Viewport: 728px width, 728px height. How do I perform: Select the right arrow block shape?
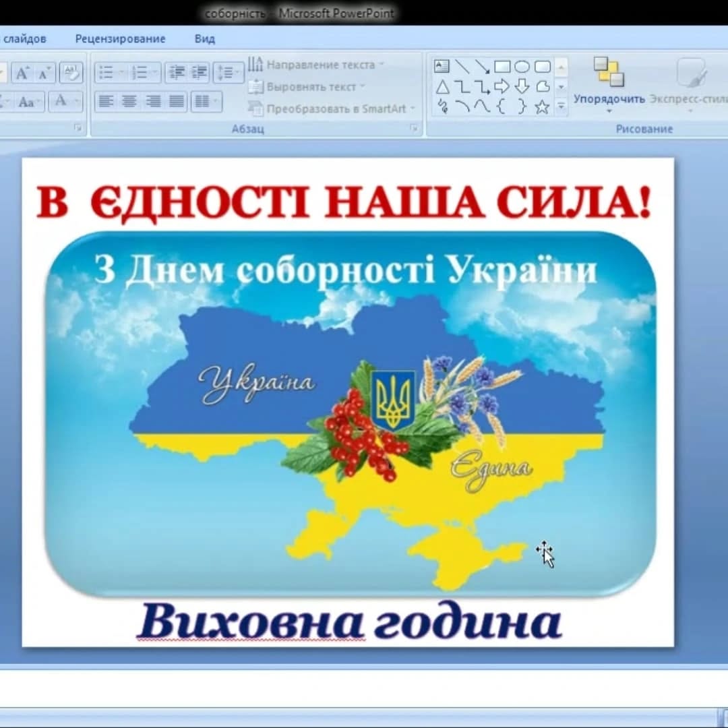(502, 86)
